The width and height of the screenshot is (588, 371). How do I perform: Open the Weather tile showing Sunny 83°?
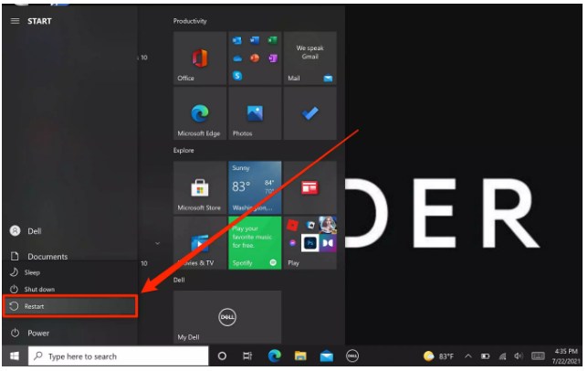255,187
